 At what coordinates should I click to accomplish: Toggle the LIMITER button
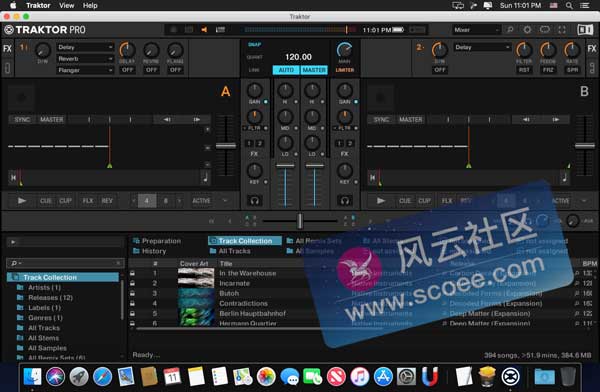pos(344,70)
